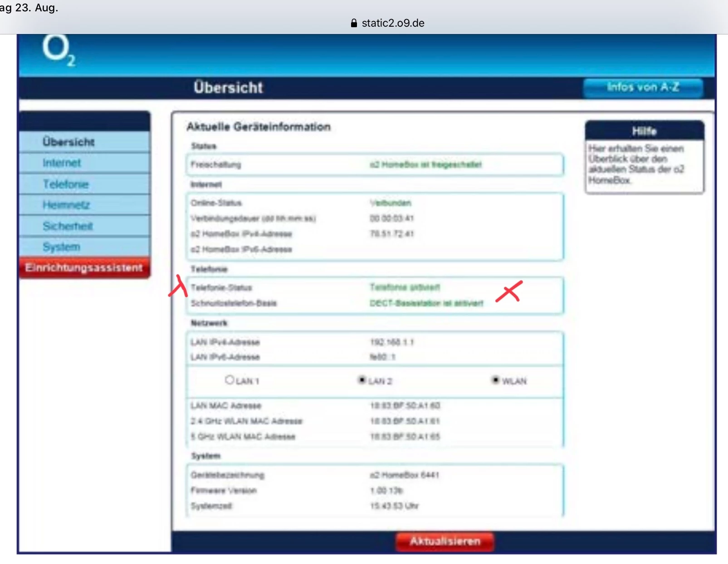Click the Aktuelle Geräteinformation heading
The height and width of the screenshot is (564, 728).
259,126
